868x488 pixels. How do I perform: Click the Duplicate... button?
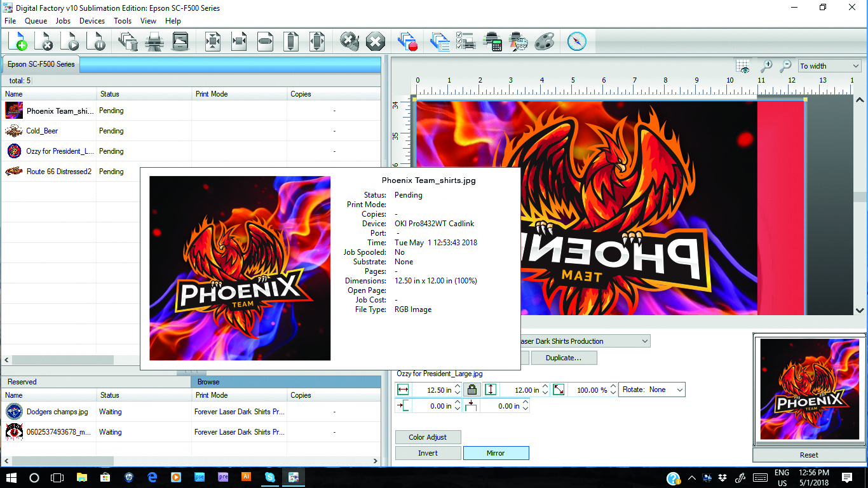(x=564, y=358)
